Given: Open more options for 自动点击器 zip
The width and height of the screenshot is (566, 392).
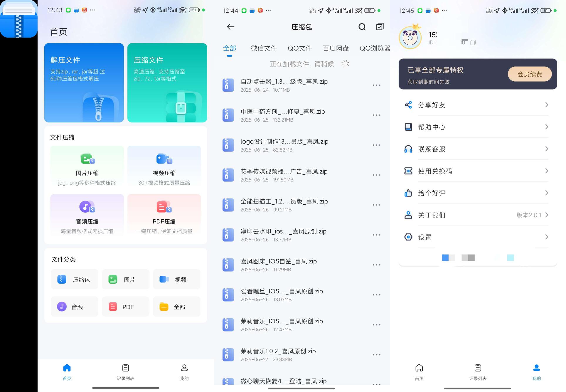Looking at the screenshot, I should pos(376,85).
